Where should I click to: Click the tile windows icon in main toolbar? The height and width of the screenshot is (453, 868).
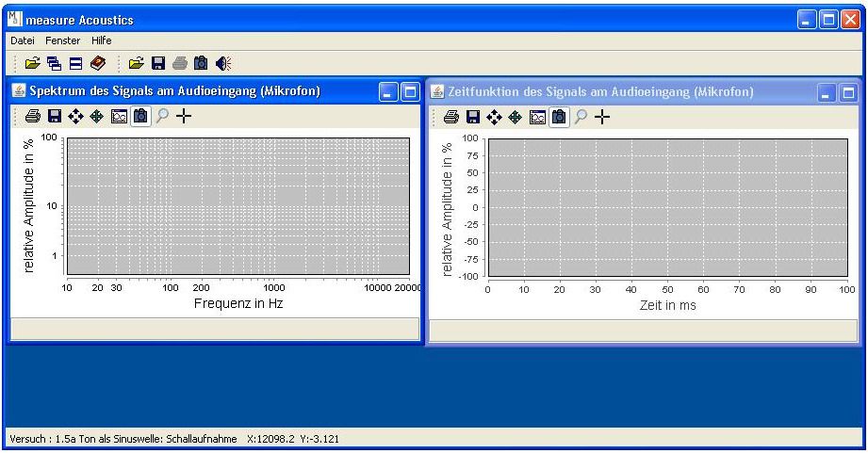(x=74, y=63)
